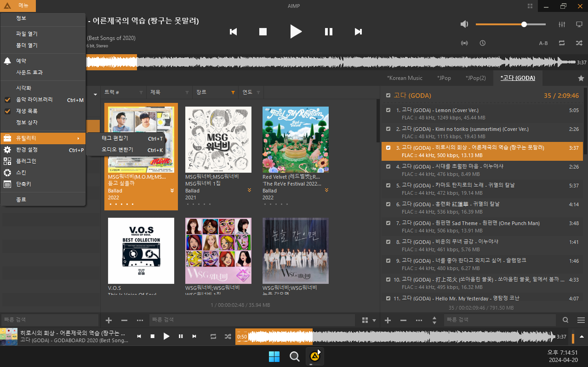Skip to next track in top player
Image resolution: width=588 pixels, height=367 pixels.
pyautogui.click(x=358, y=32)
